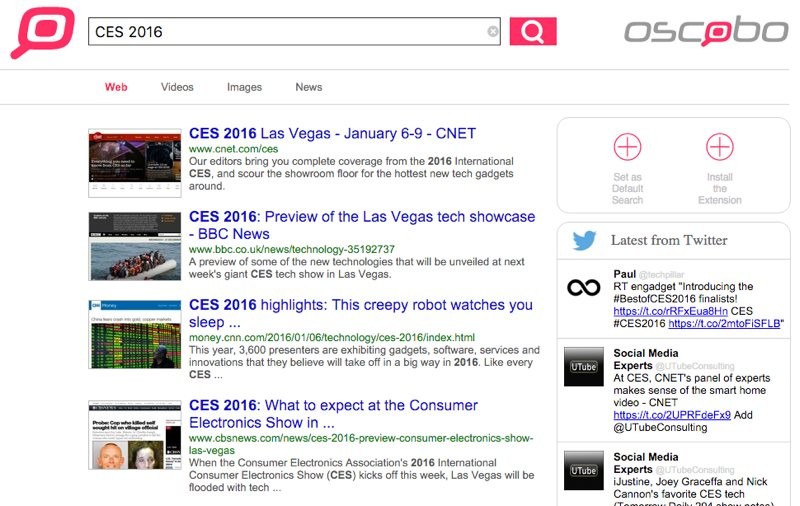Click the Oscobo wordmark logo
Image resolution: width=800 pixels, height=506 pixels.
coord(706,32)
